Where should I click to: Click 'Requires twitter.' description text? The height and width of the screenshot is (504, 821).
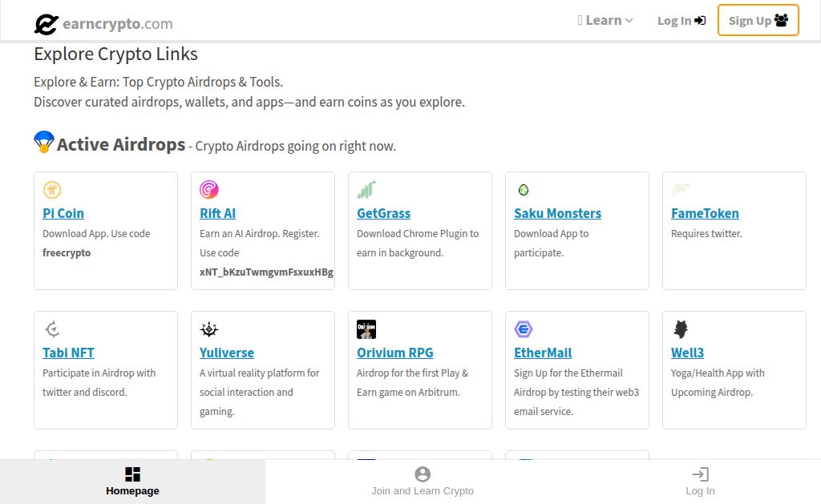(706, 233)
